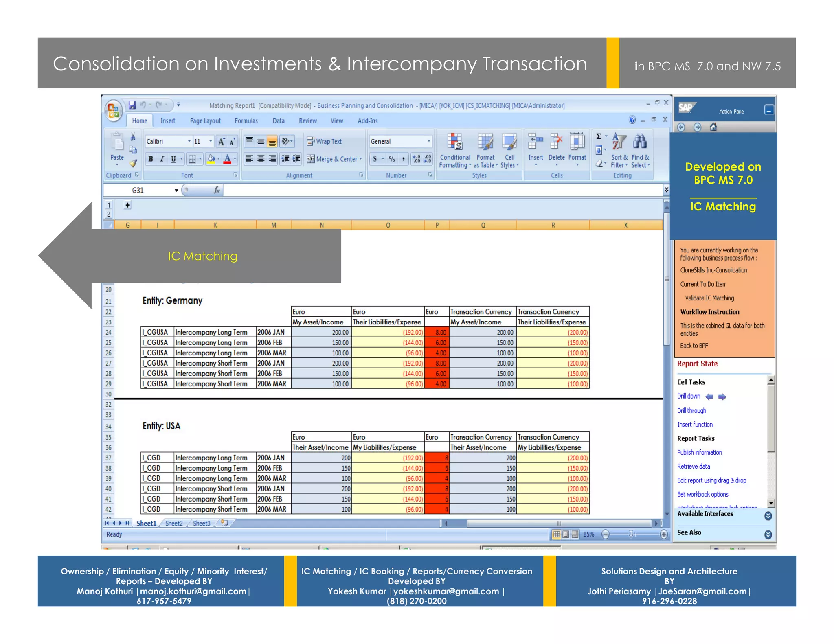Open the Add-Ins ribbon tab

(x=367, y=121)
